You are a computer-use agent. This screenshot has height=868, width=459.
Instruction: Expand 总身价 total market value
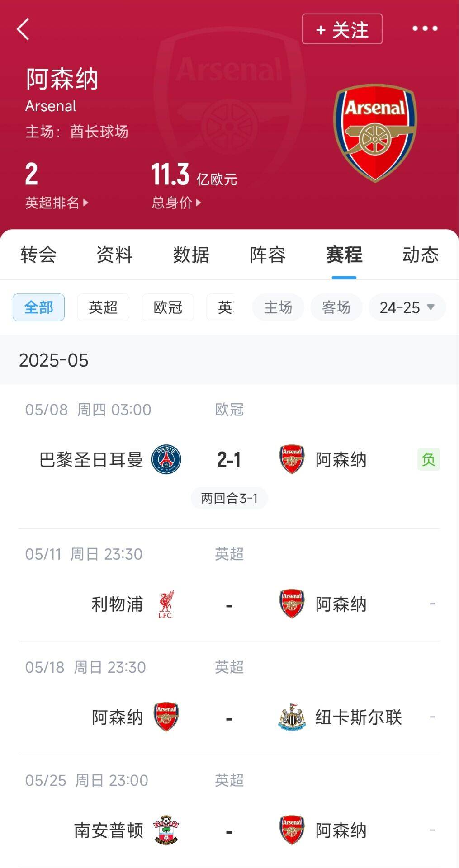(176, 203)
